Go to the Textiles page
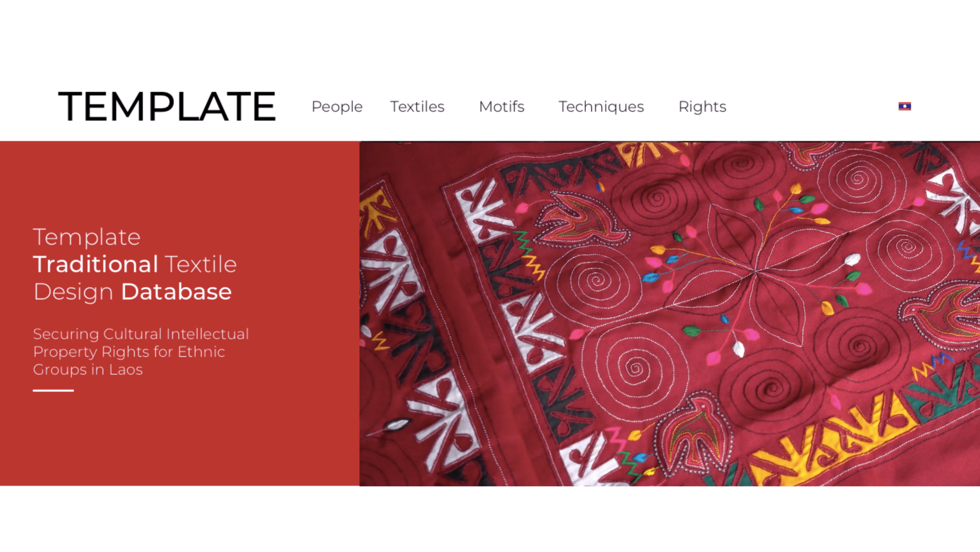980x552 pixels. coord(417,106)
